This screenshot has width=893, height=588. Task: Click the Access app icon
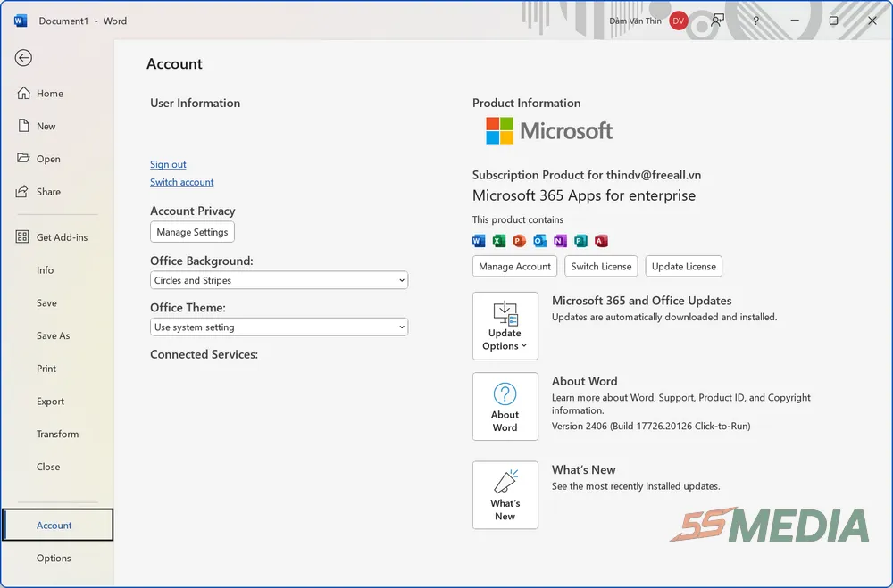[601, 241]
